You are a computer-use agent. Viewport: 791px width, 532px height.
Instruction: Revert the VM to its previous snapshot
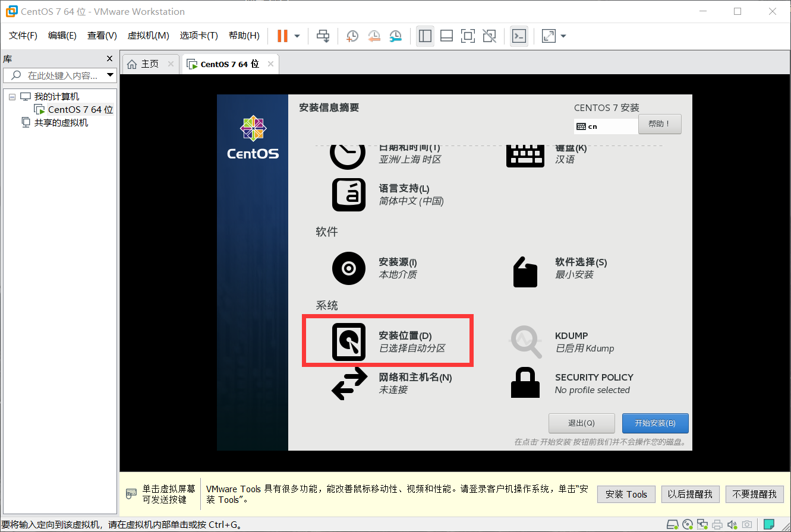coord(374,36)
